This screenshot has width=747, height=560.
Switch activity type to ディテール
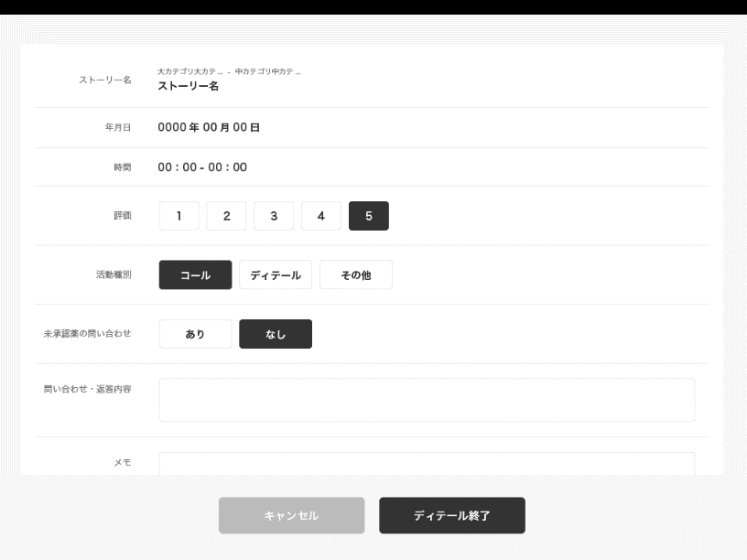(x=274, y=275)
